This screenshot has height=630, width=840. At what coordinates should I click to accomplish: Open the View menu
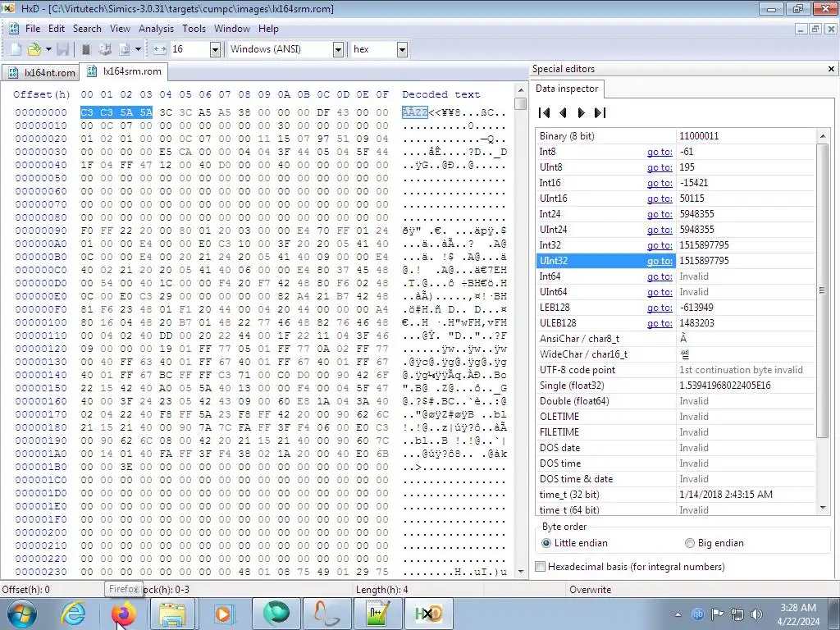coord(120,29)
